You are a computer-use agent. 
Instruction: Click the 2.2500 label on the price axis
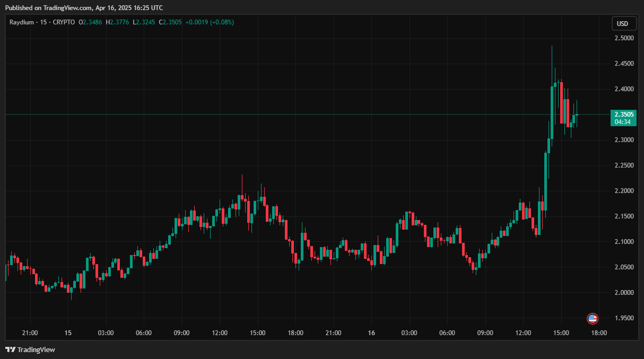tap(623, 165)
